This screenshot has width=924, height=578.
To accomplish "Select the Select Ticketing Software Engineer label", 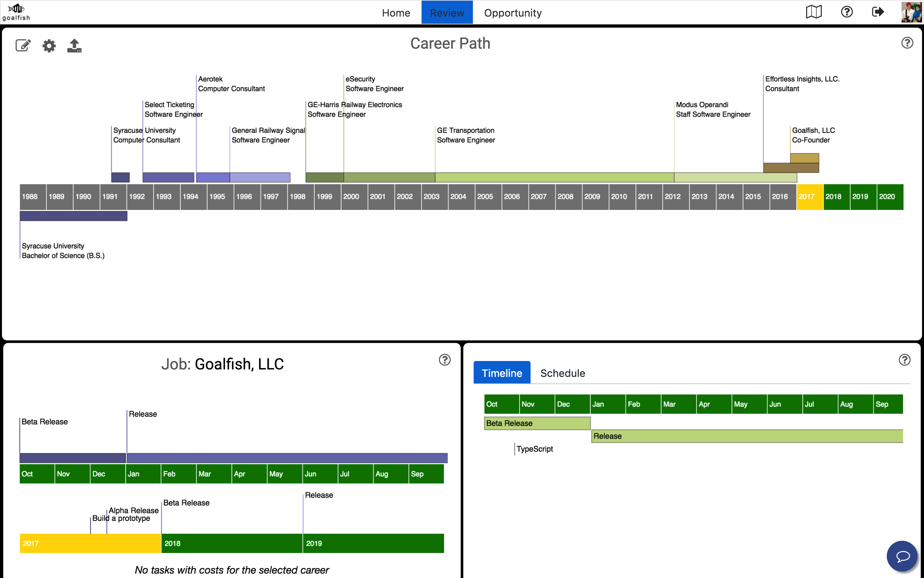I will [174, 109].
